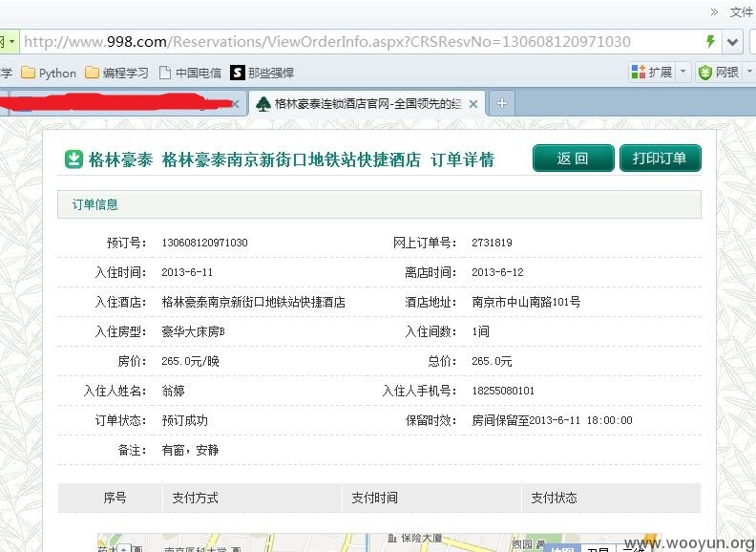Click guest phone number 18255080101
756x552 pixels.
pyautogui.click(x=503, y=391)
